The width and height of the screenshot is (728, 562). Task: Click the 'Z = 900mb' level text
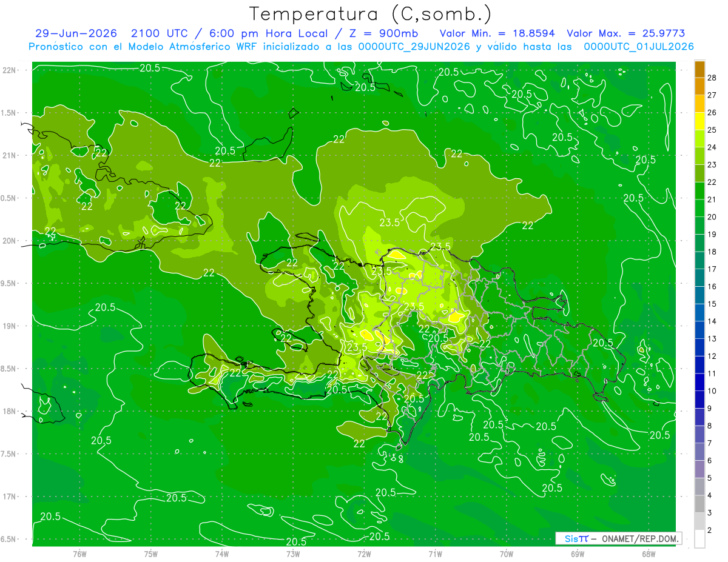click(x=381, y=34)
